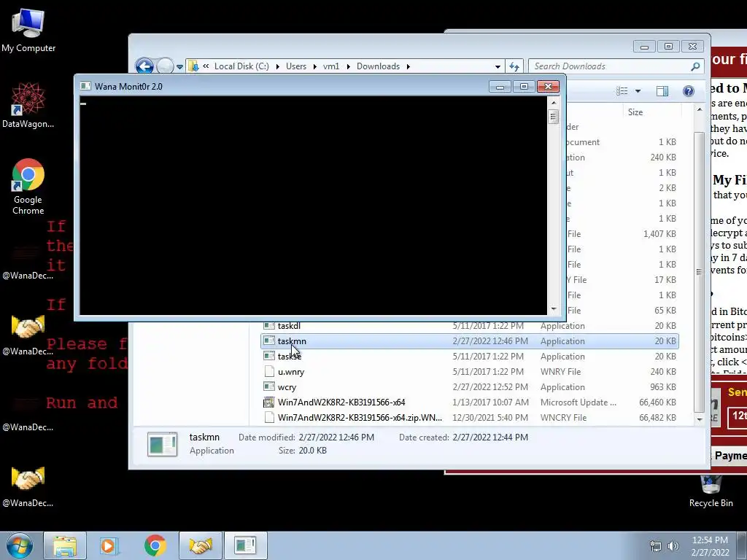The width and height of the screenshot is (747, 560).
Task: Switch to the Wana Monit0r taskbar item
Action: point(245,545)
